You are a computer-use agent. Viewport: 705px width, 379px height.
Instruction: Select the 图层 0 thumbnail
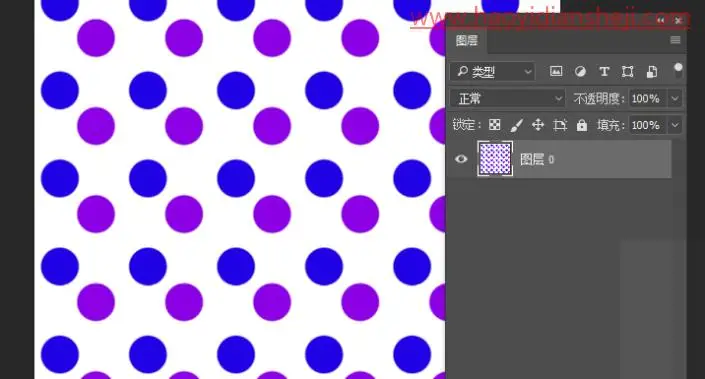tap(495, 158)
